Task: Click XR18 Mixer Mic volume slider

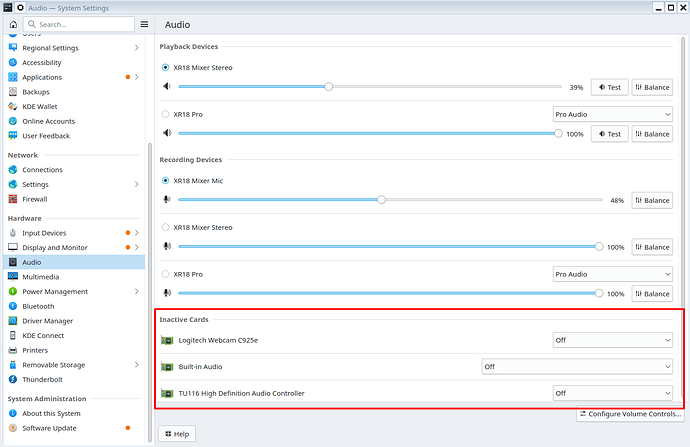Action: pyautogui.click(x=390, y=200)
